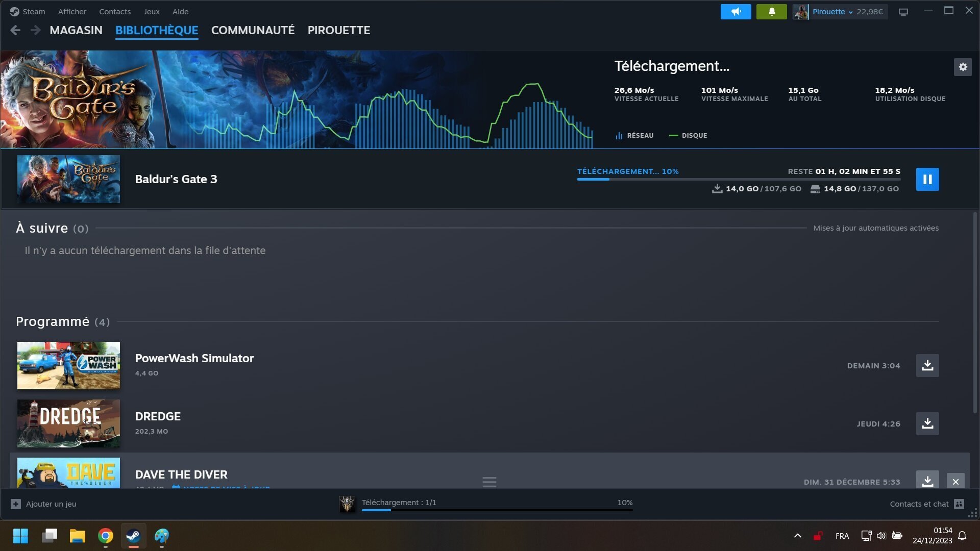Toggle the RÉSEAU graph legend
Screen dimensions: 980x551
click(x=634, y=135)
